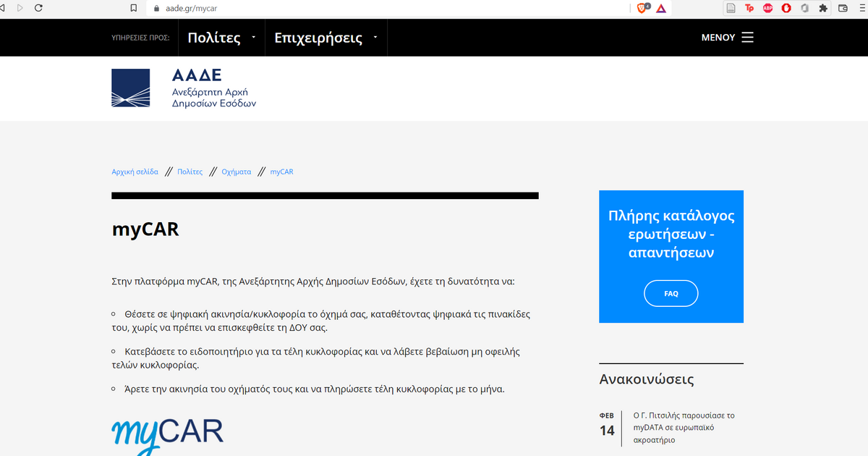The width and height of the screenshot is (868, 456).
Task: Expand the Επιχειρήσεις dropdown menu
Action: coord(325,38)
